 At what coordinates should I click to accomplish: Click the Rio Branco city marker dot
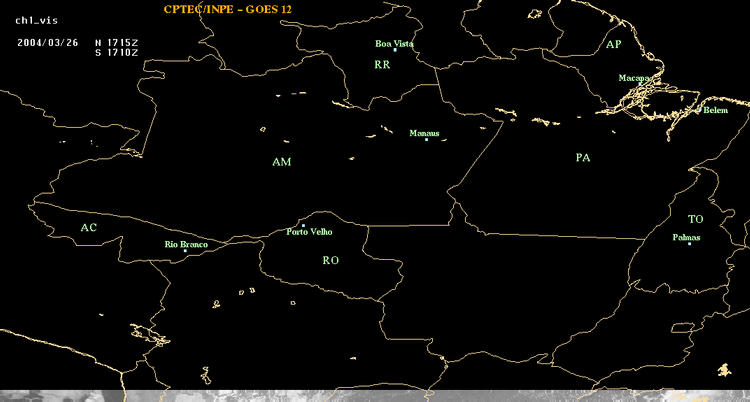[185, 251]
